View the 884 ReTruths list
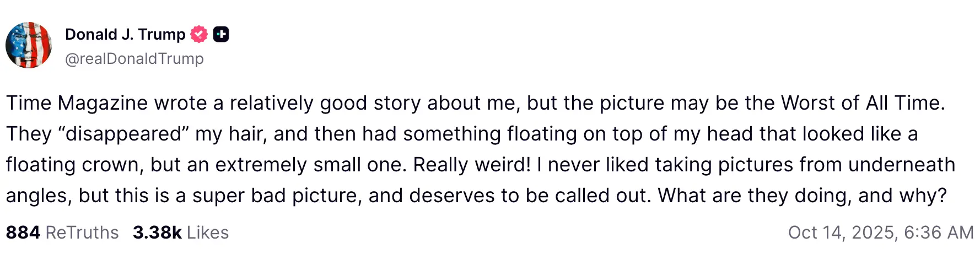Screen dimensions: 980x254 (x=62, y=233)
